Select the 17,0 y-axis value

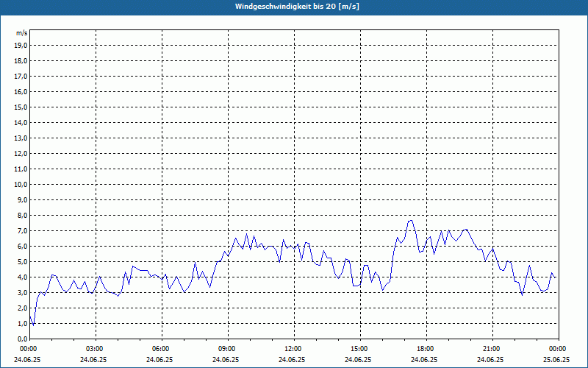click(x=21, y=77)
